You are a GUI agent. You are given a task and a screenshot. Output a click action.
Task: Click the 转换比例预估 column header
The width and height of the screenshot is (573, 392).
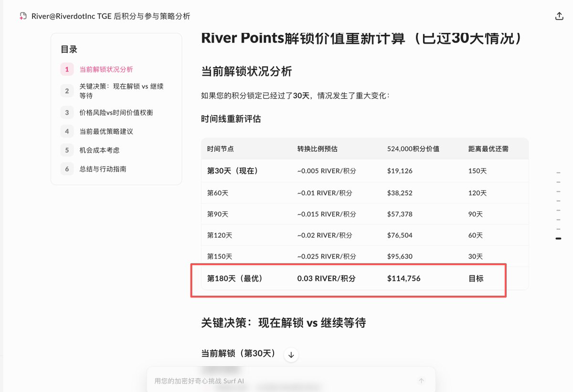[x=317, y=149]
